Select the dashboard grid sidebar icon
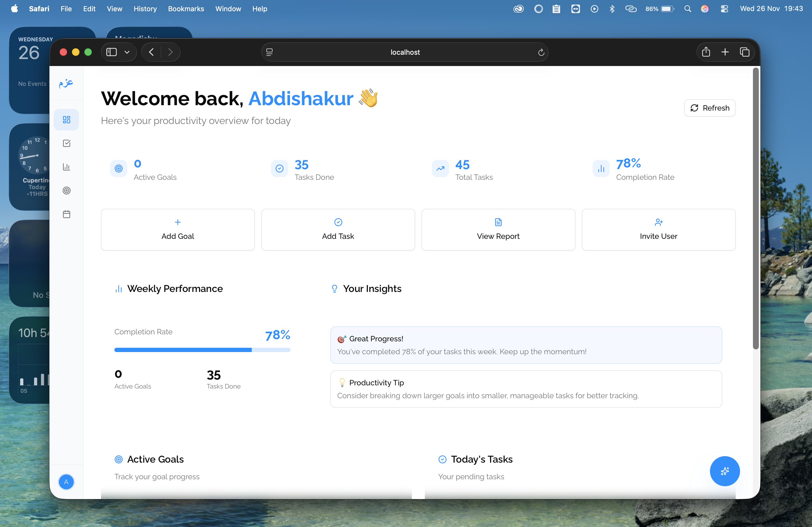 67,120
